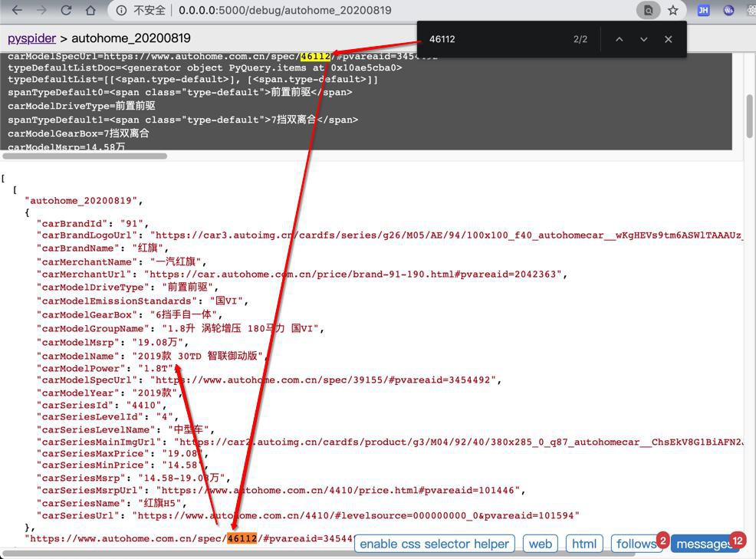Select the spanTypeDefault0 log line

pyautogui.click(x=180, y=92)
